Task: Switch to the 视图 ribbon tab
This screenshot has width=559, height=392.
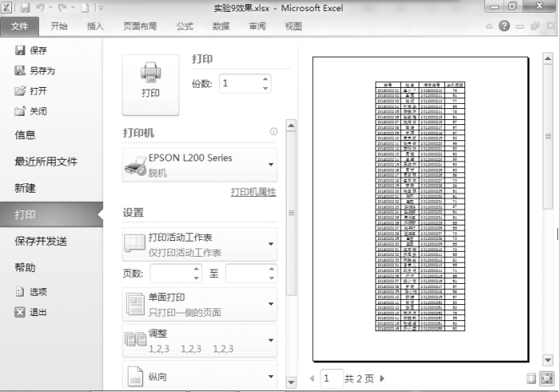Action: coord(293,26)
